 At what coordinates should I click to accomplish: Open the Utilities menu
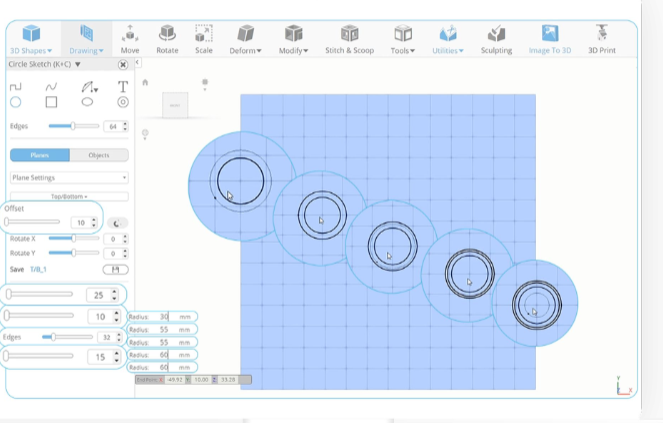448,40
